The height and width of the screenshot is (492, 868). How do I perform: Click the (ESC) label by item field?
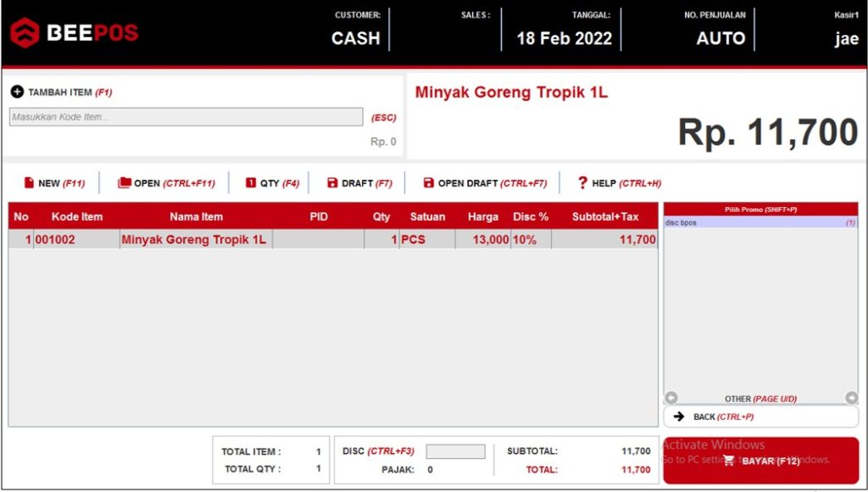point(384,117)
